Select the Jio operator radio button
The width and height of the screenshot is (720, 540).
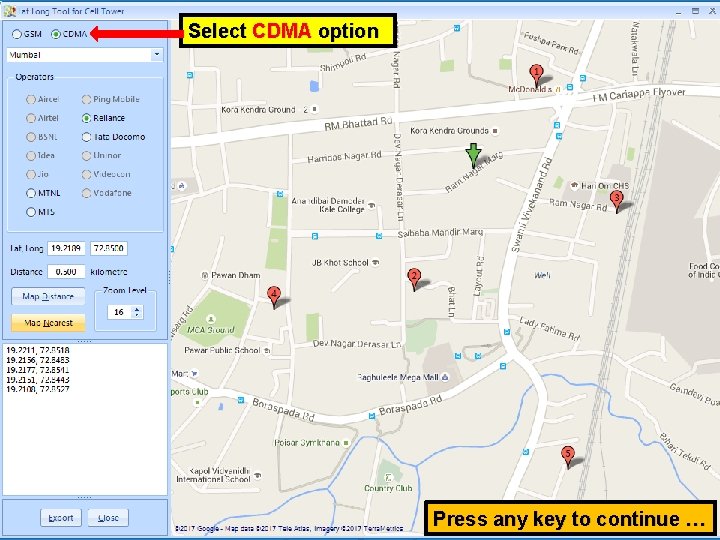click(31, 174)
